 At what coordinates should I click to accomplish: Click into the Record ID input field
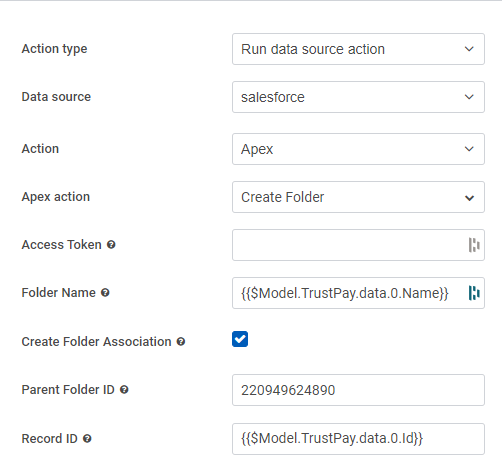(x=358, y=439)
